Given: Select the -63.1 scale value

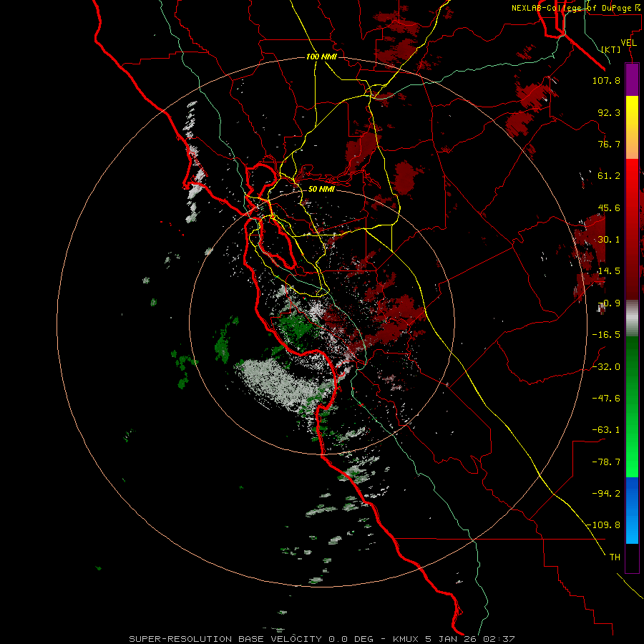Looking at the screenshot, I should coord(606,430).
